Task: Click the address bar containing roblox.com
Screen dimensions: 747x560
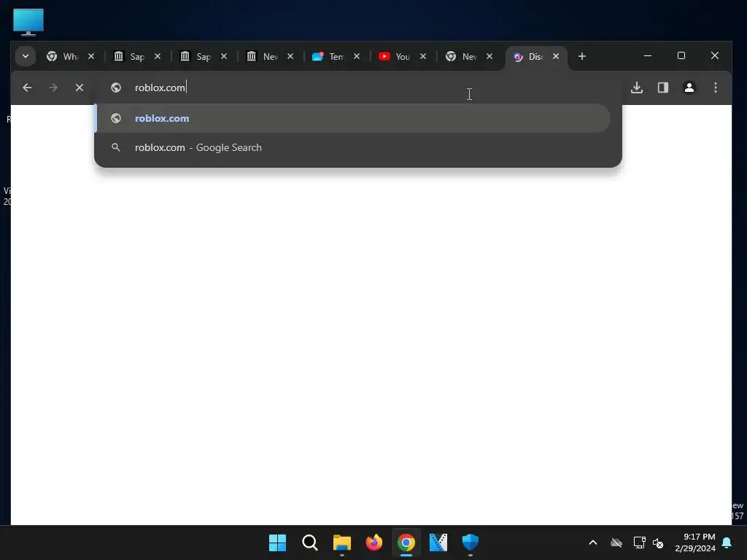Action: point(357,87)
